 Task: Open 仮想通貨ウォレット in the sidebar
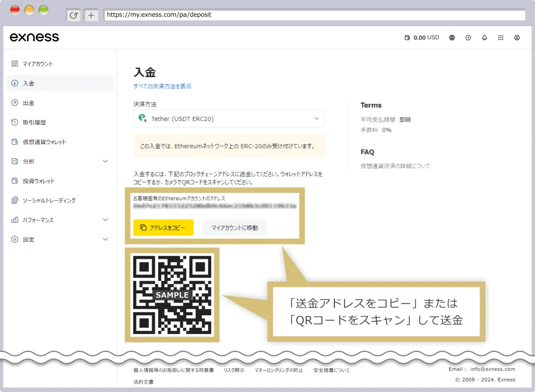(60, 142)
